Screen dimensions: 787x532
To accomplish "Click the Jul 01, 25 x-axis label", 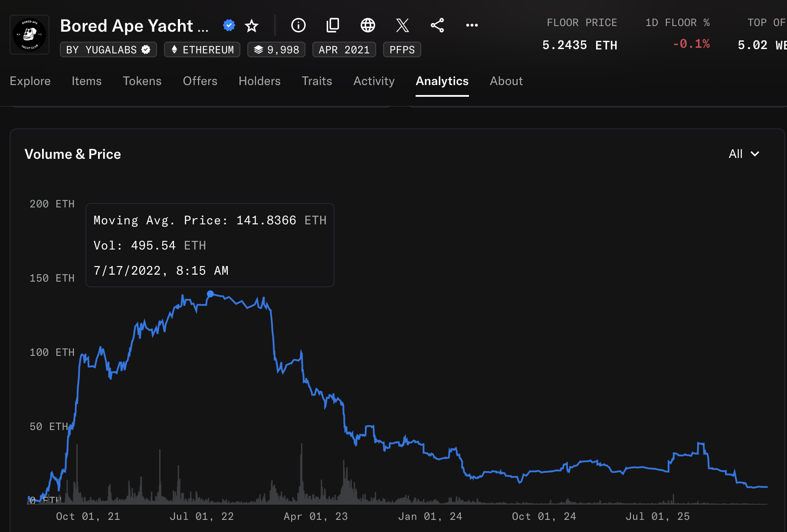I will (x=658, y=516).
